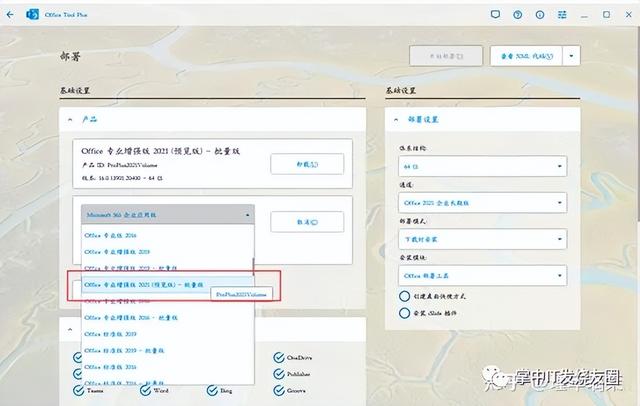This screenshot has height=406, width=640.
Task: Click 卸载 for Office 专业增强版 2021 product
Action: pos(307,164)
